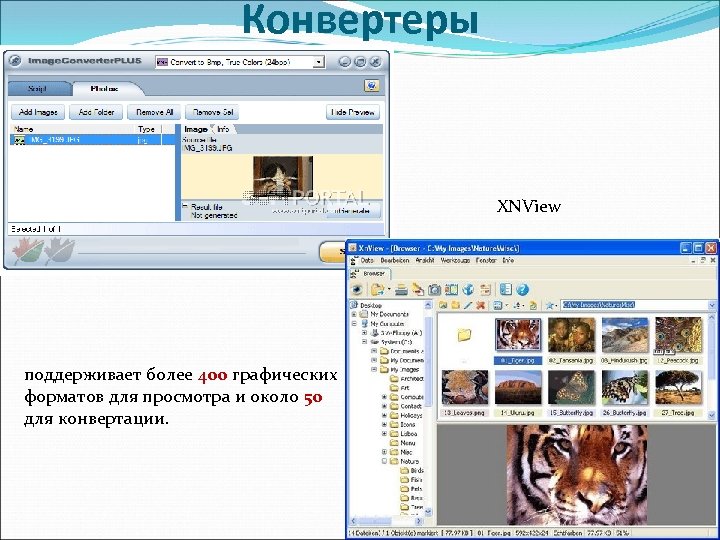Image resolution: width=720 pixels, height=540 pixels.
Task: Click the convert icon in XnView toolbar
Action: 417,290
